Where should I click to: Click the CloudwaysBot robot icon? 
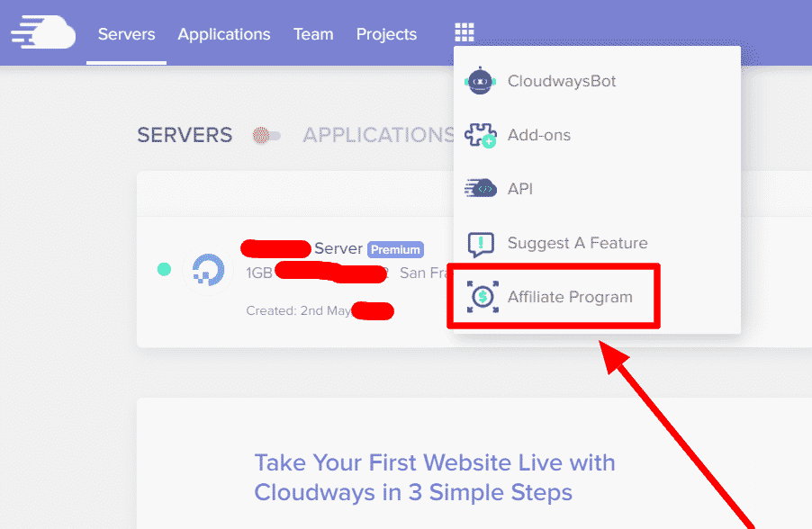[480, 81]
